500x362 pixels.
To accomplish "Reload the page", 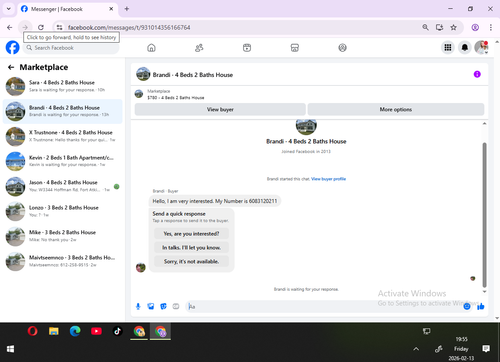I will pyautogui.click(x=41, y=27).
